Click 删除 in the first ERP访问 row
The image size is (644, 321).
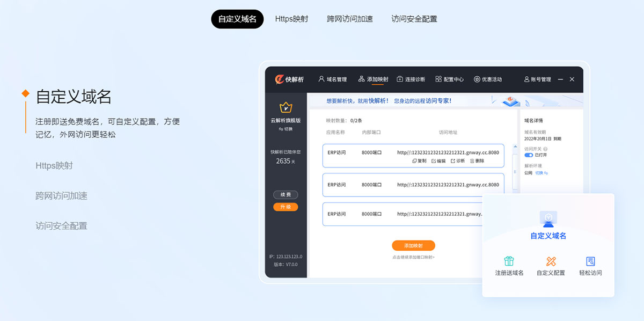[x=477, y=161]
